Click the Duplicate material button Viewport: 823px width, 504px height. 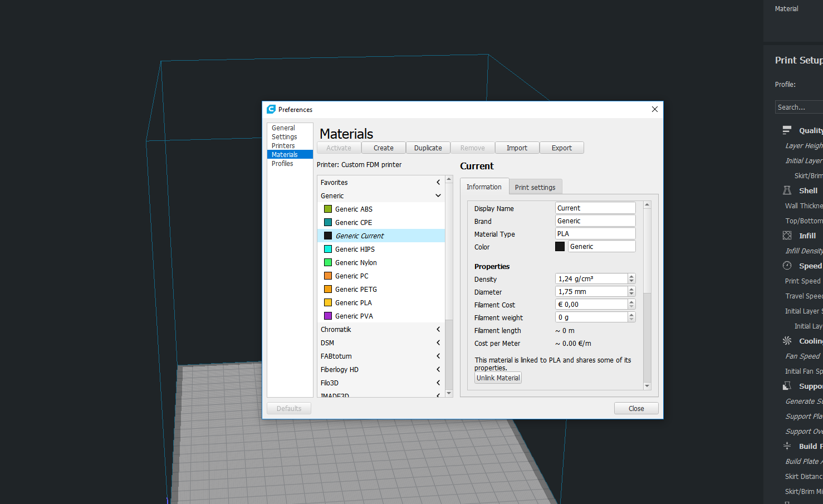pos(428,148)
